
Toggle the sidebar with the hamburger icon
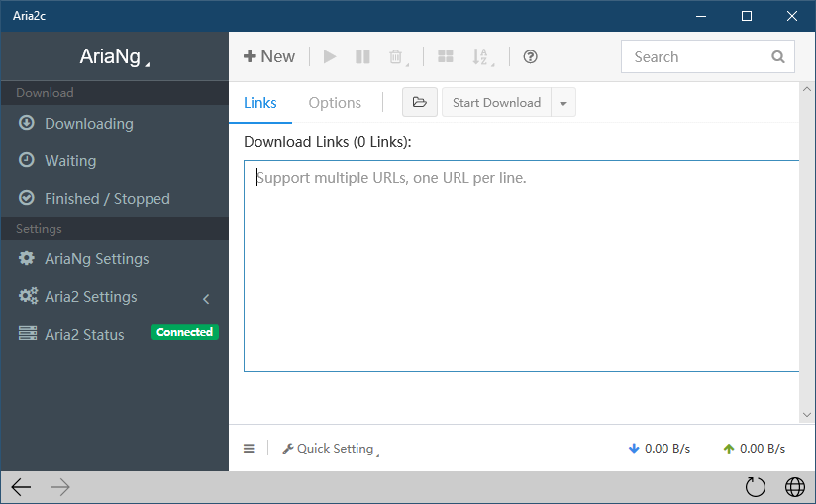click(x=249, y=449)
